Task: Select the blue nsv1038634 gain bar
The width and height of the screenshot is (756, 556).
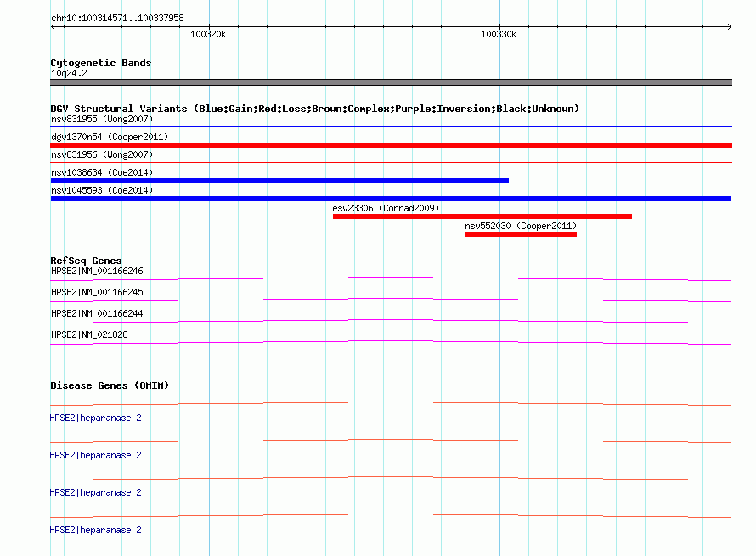Action: click(279, 181)
